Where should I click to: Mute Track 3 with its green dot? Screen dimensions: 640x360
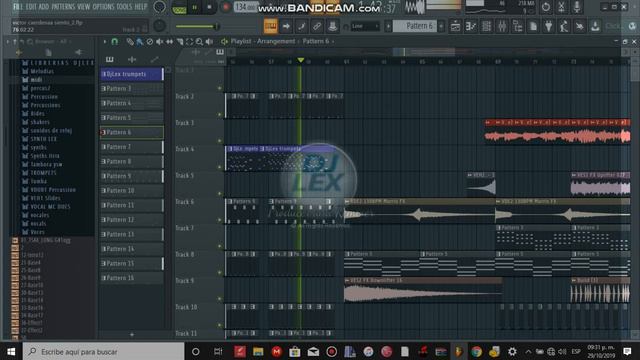point(220,141)
